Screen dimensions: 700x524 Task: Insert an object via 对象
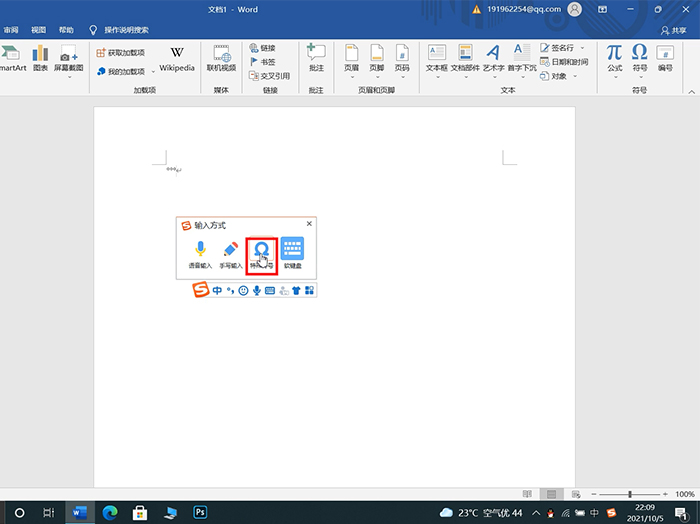pos(554,76)
